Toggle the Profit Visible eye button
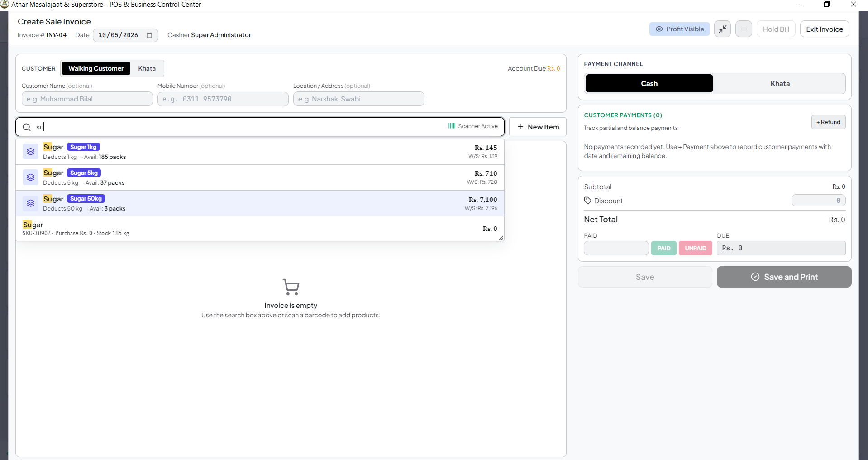The height and width of the screenshot is (460, 868). [679, 29]
